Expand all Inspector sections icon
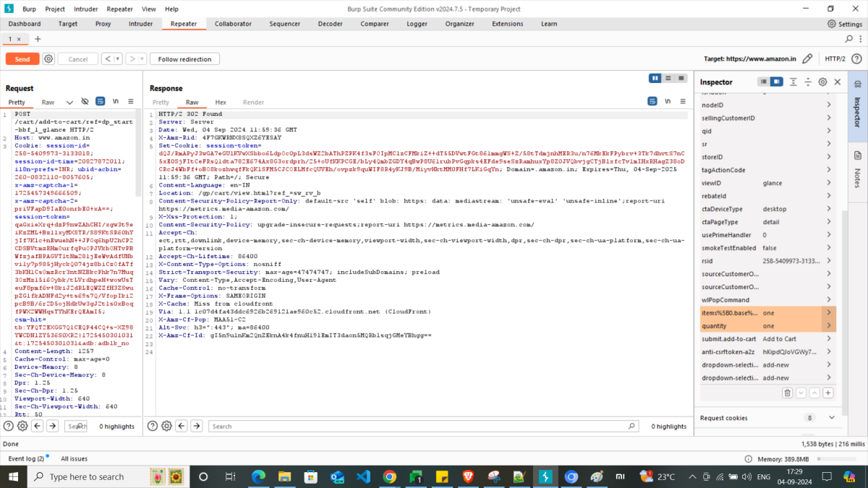Screen dimensions: 868x488 click(x=793, y=82)
